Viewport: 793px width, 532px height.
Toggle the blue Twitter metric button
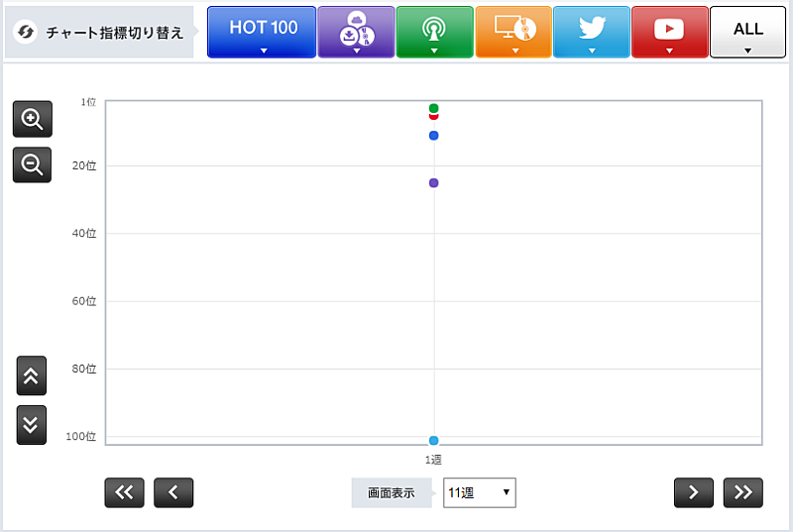point(592,32)
